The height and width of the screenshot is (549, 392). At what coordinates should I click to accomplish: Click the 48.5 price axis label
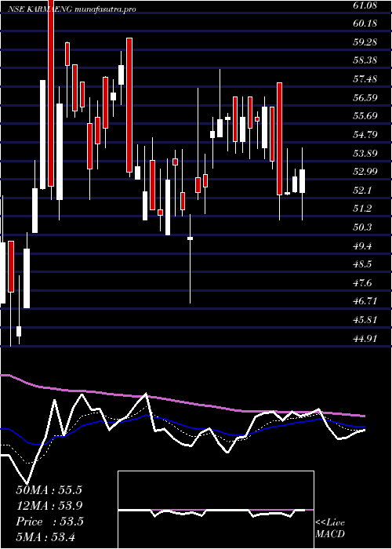pyautogui.click(x=362, y=264)
